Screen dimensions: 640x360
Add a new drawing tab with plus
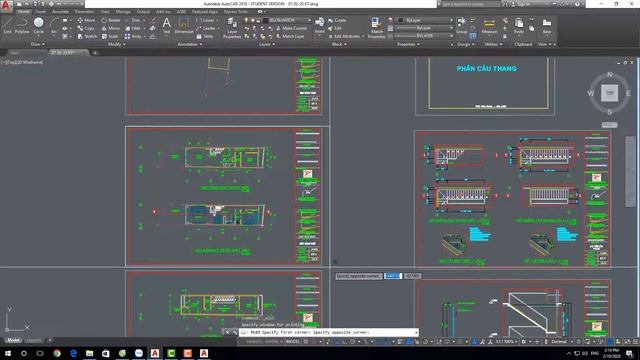click(95, 53)
